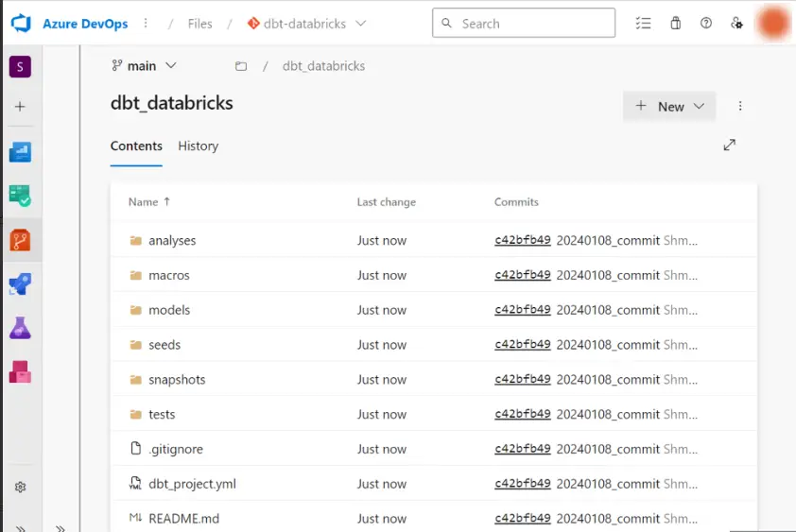This screenshot has height=532, width=796.
Task: Open the seeds folder
Action: 164,345
